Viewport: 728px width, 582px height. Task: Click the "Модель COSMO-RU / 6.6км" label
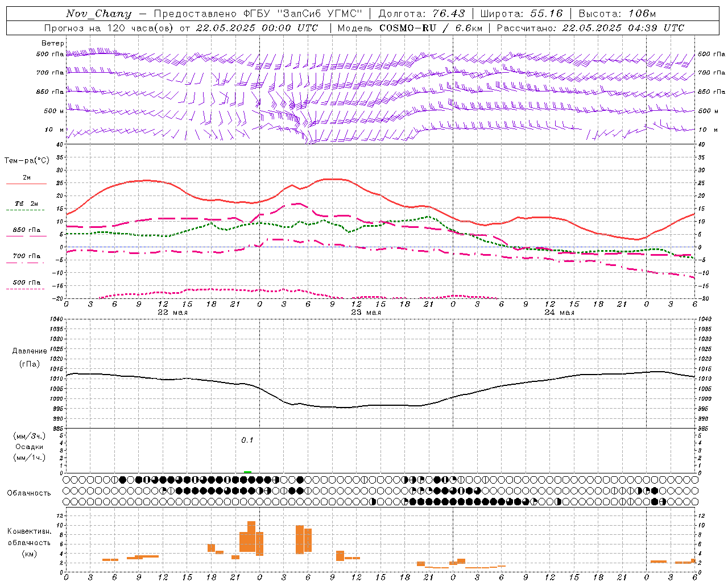[409, 28]
